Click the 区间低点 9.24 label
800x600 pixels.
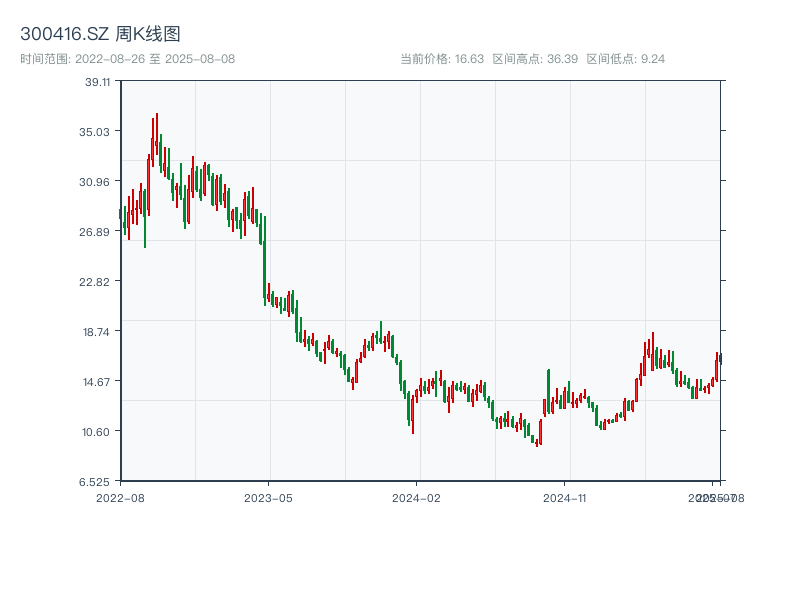(625, 59)
